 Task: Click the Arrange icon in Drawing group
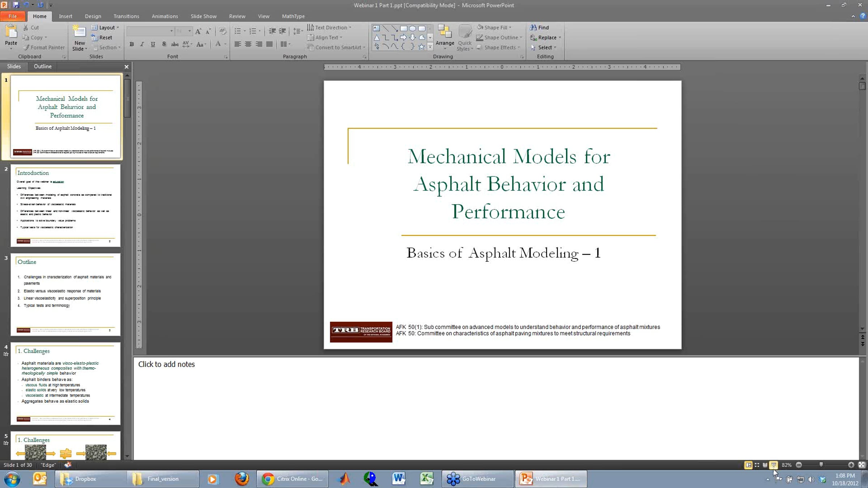[x=445, y=31]
